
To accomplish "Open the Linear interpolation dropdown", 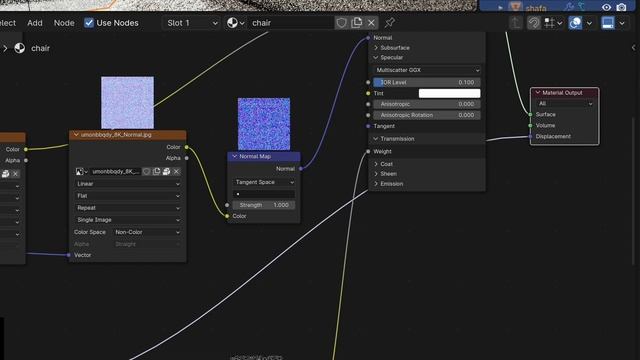I will 128,184.
